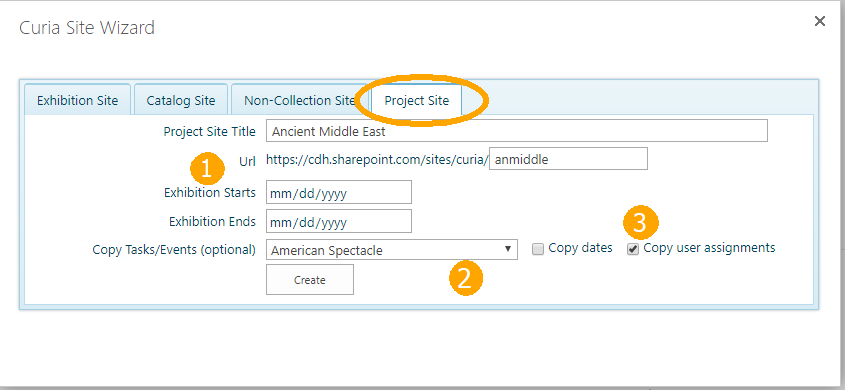Select the Project Site tab
This screenshot has width=845, height=390.
tap(417, 100)
